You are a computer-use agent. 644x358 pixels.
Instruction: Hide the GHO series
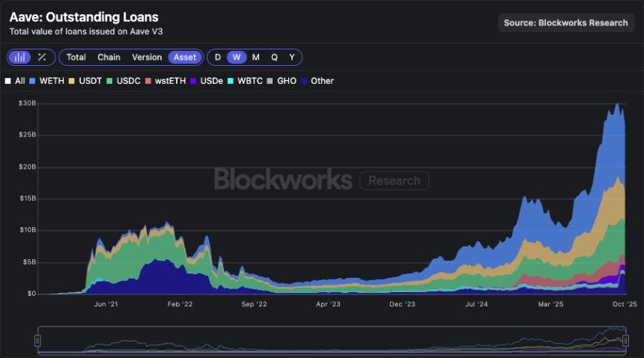282,81
